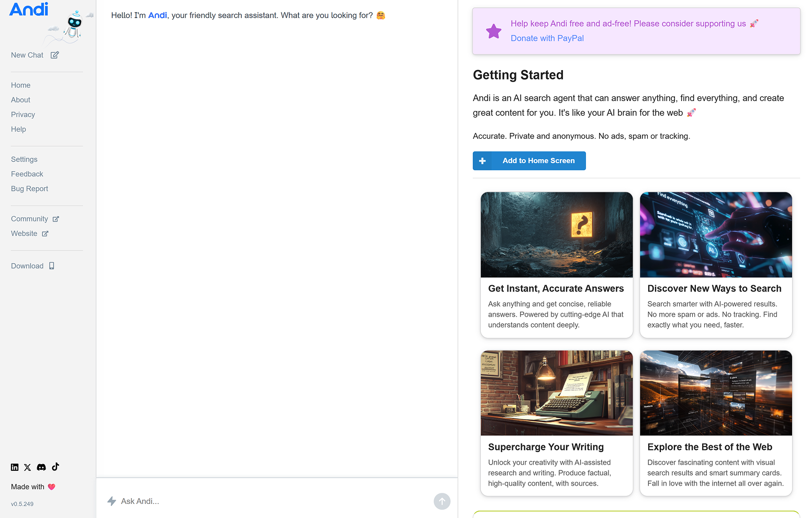Click the Download phone icon

point(52,266)
